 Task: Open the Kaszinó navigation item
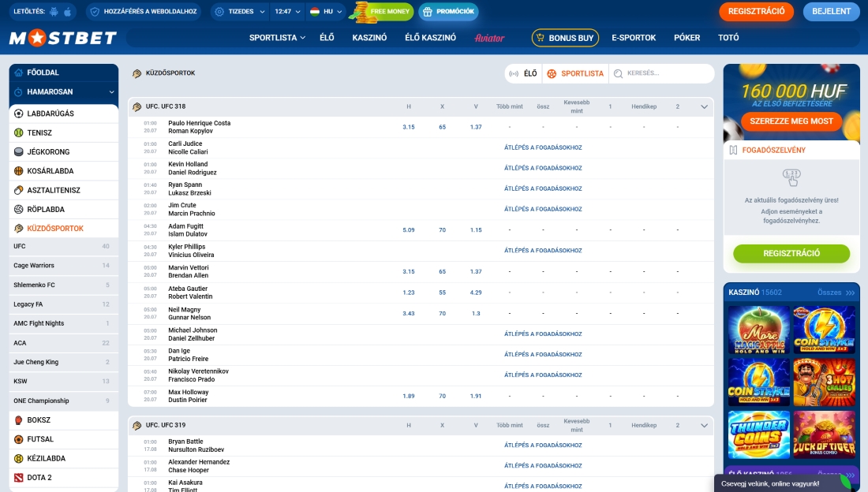[369, 38]
